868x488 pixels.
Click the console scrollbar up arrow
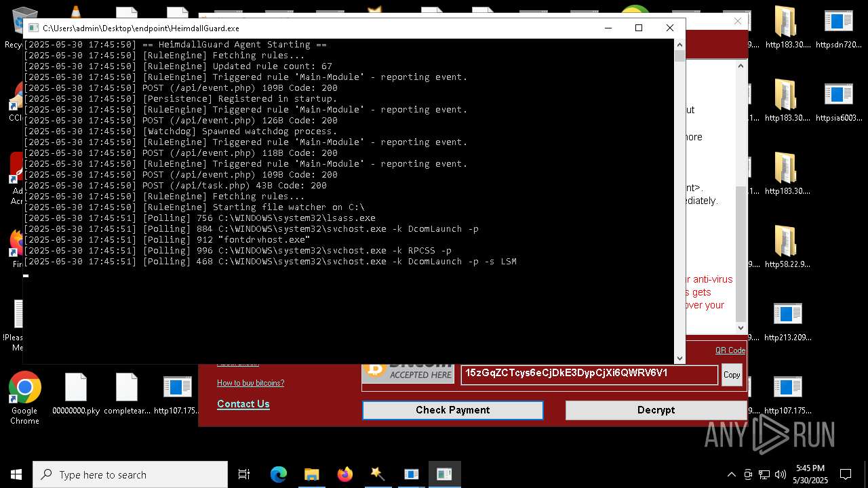point(679,45)
